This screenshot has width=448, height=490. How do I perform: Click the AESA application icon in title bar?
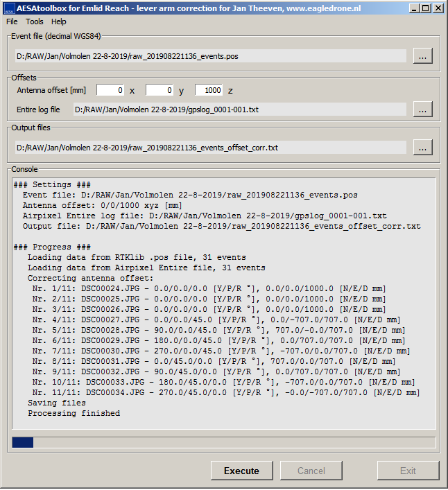coord(10,8)
